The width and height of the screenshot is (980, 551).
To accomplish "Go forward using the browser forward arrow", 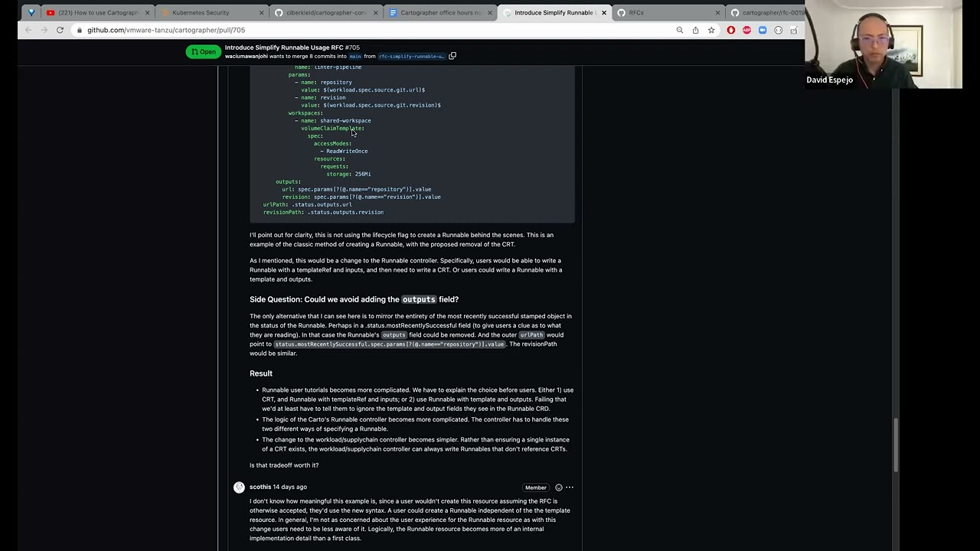I will point(44,30).
